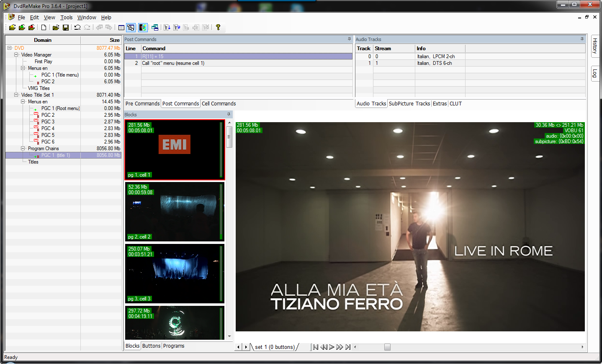Click the Undo arrow in toolbar

[x=77, y=28]
